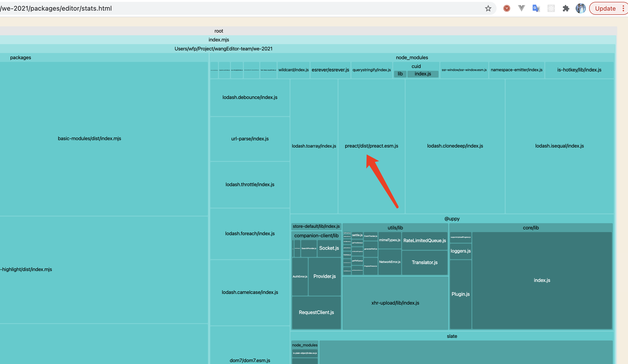Select the RequestClient.js block
Image resolution: width=628 pixels, height=364 pixels.
pos(316,312)
